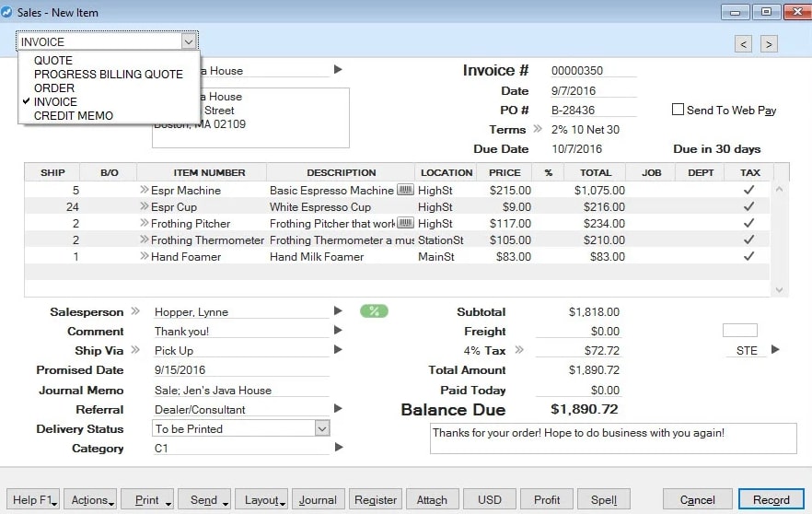Screen dimensions: 812x514
Task: Click the Spell button
Action: pyautogui.click(x=604, y=499)
